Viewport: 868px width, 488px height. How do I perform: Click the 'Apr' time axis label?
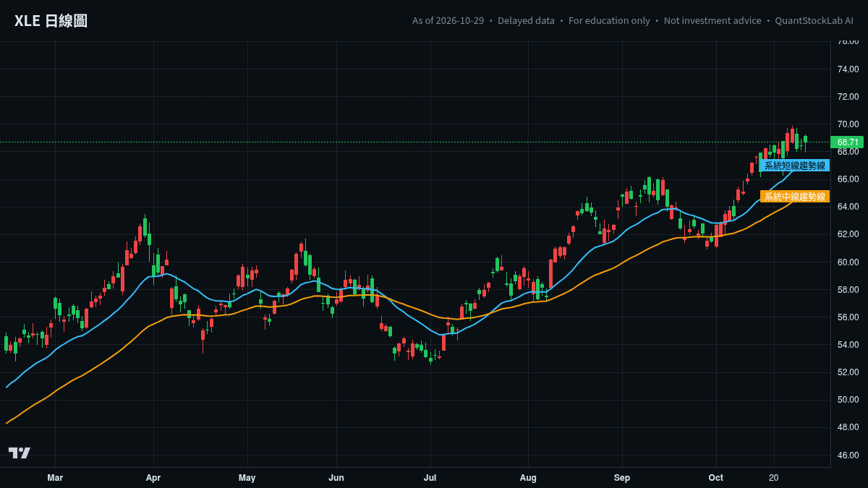pos(153,478)
